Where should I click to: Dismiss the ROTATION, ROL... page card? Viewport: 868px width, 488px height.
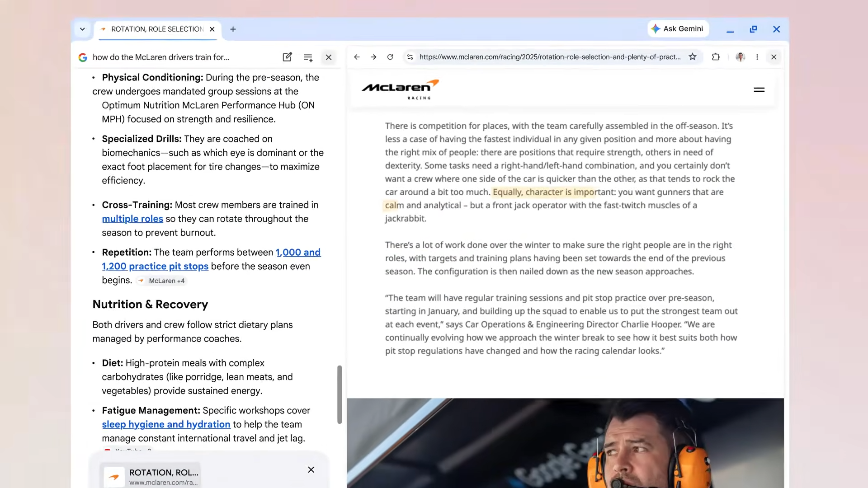point(311,470)
